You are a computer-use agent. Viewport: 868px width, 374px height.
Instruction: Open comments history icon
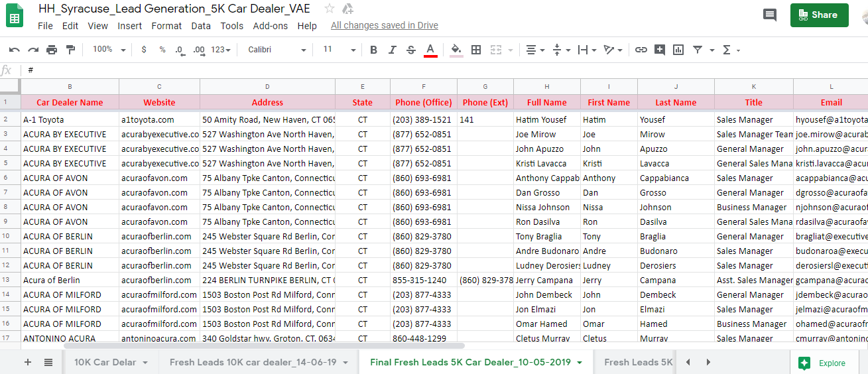[769, 15]
